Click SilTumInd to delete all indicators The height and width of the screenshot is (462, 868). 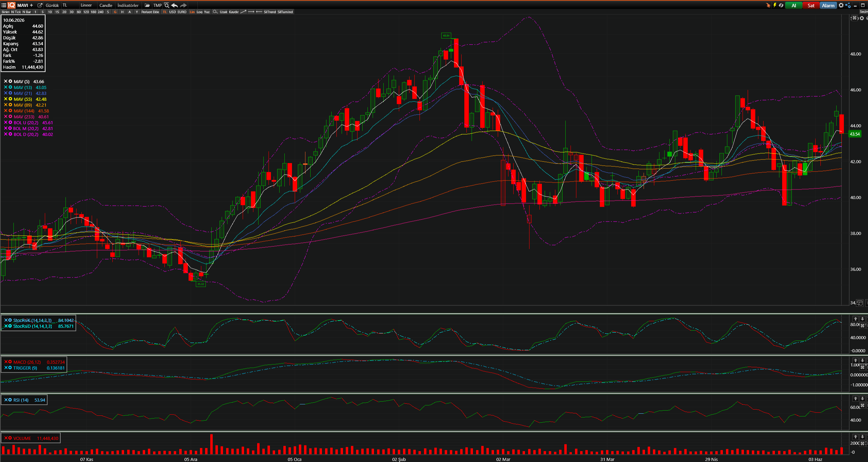[x=285, y=12]
